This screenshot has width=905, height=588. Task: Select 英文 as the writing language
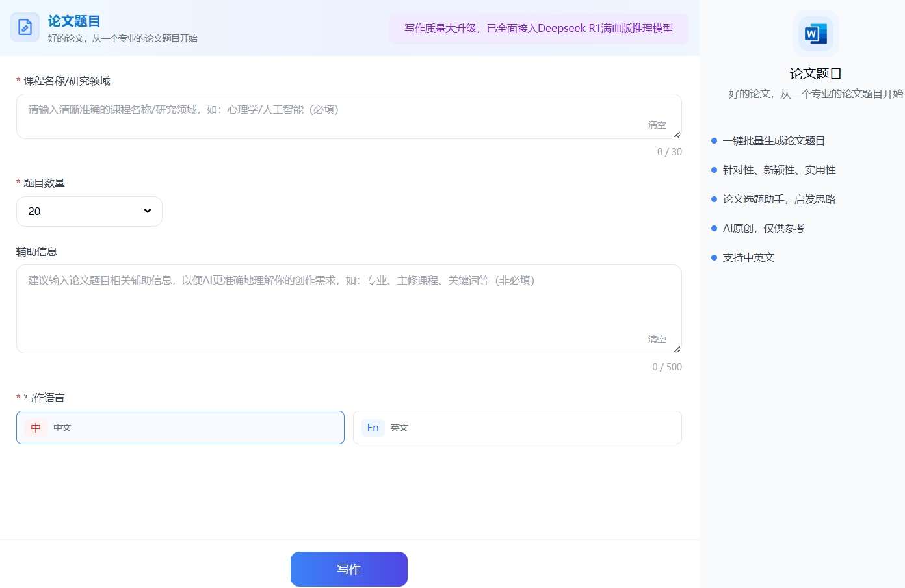(x=518, y=428)
